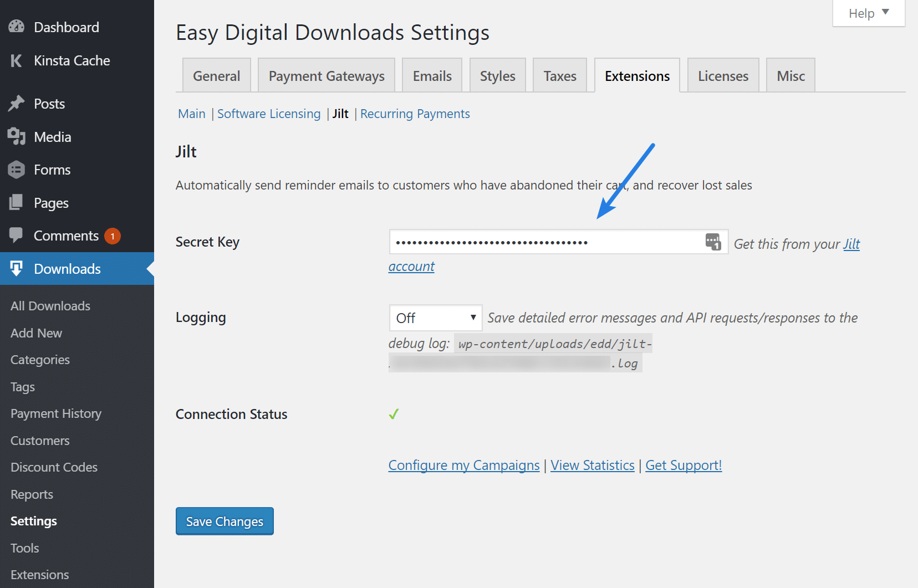The width and height of the screenshot is (918, 588).
Task: Open the Payment Gateways tab
Action: (x=327, y=75)
